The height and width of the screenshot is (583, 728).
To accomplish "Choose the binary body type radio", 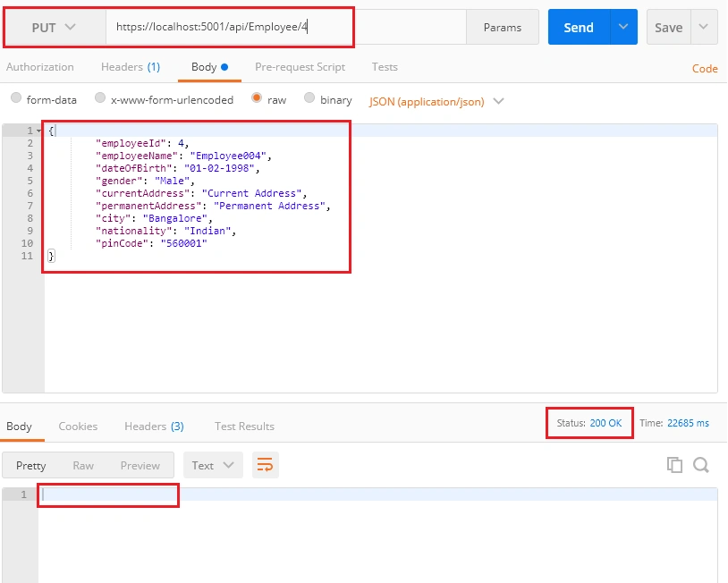I will pyautogui.click(x=309, y=97).
